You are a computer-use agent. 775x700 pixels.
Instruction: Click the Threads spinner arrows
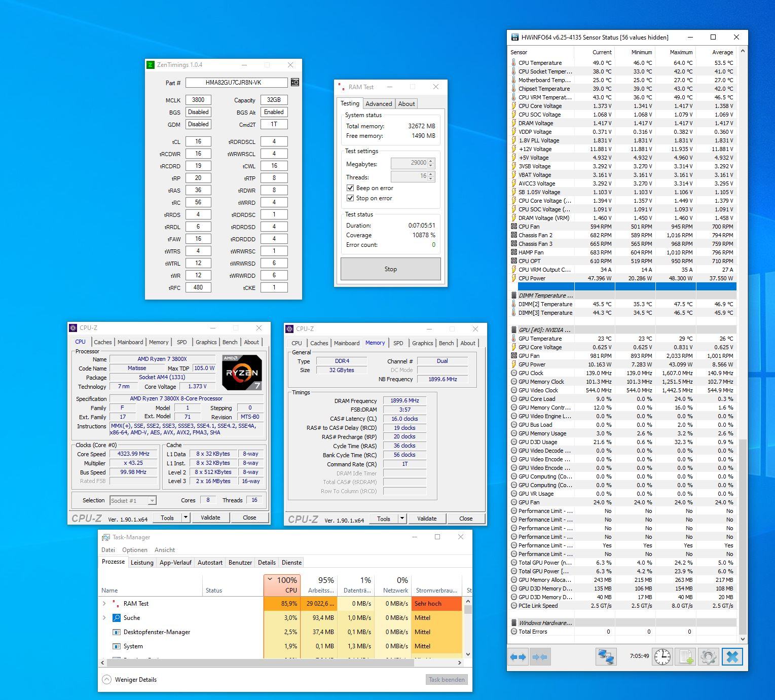pos(431,176)
